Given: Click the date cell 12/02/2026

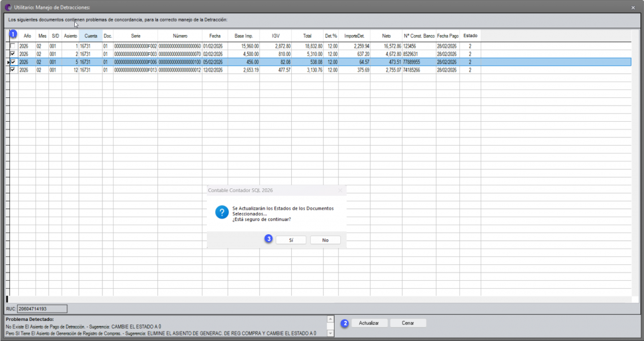Looking at the screenshot, I should click(215, 70).
